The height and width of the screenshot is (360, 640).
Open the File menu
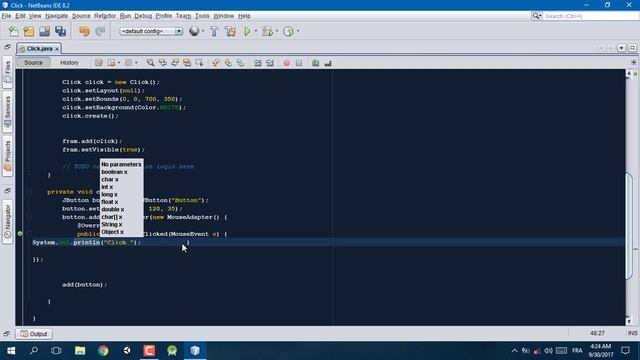tap(6, 16)
